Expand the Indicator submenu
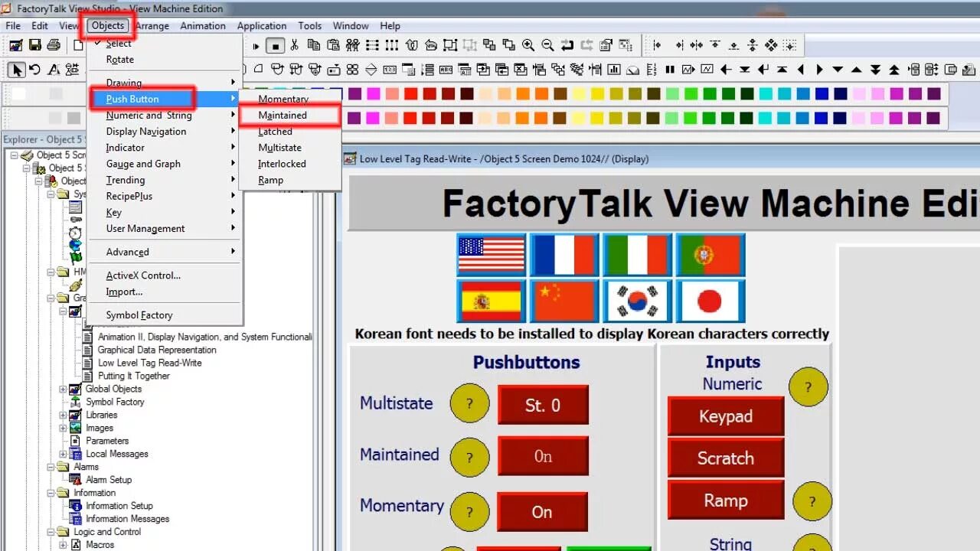The image size is (980, 551). 165,148
